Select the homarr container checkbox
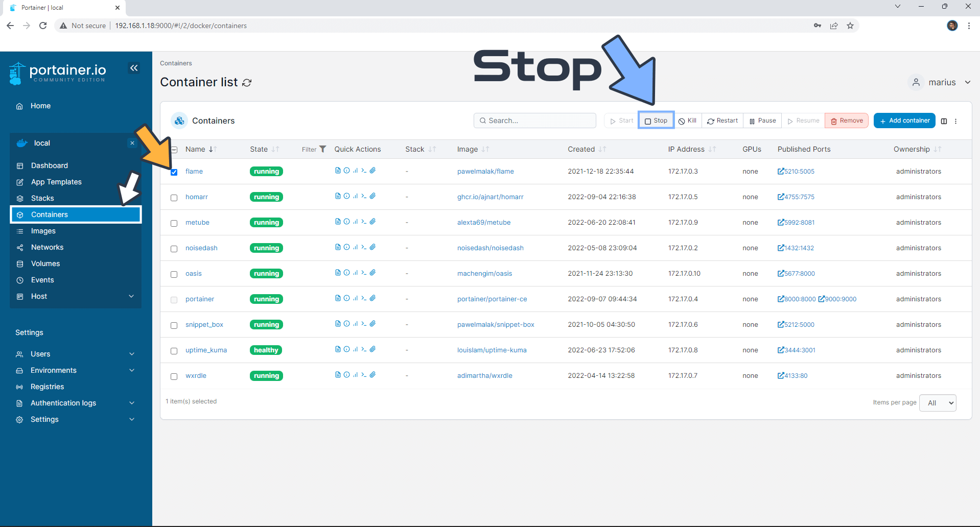The height and width of the screenshot is (527, 980). (x=174, y=198)
